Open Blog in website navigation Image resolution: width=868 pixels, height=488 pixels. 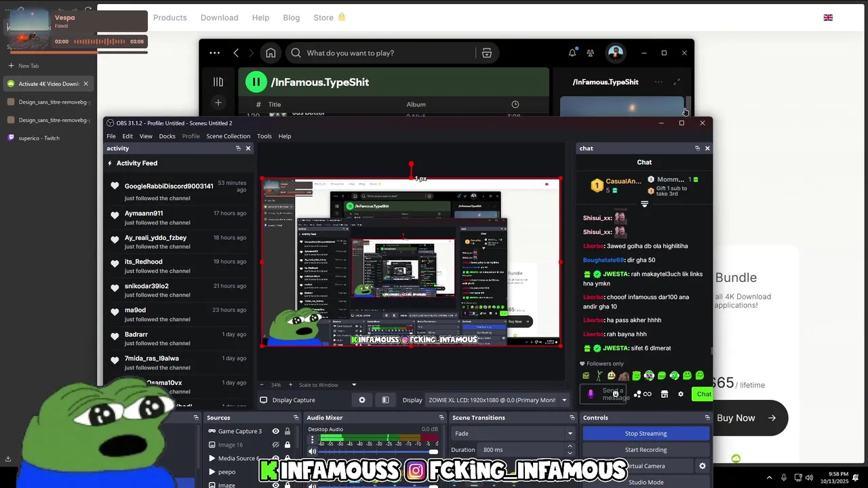coord(292,18)
